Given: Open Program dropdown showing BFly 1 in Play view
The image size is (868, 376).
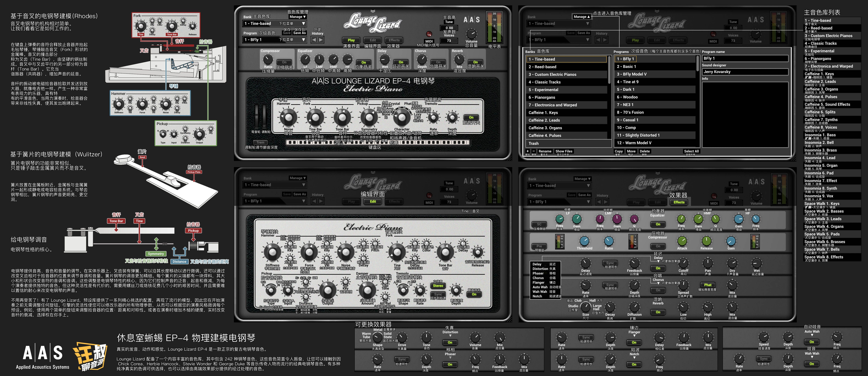Looking at the screenshot, I should click(275, 40).
